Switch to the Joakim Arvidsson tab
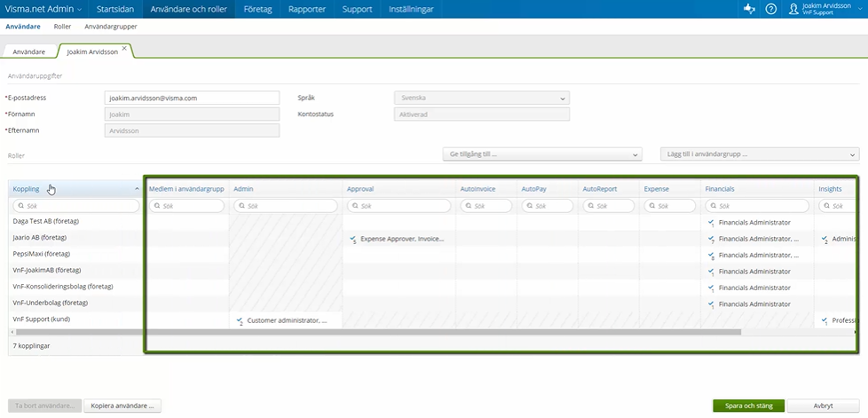Viewport: 868px width, 418px height. 92,51
